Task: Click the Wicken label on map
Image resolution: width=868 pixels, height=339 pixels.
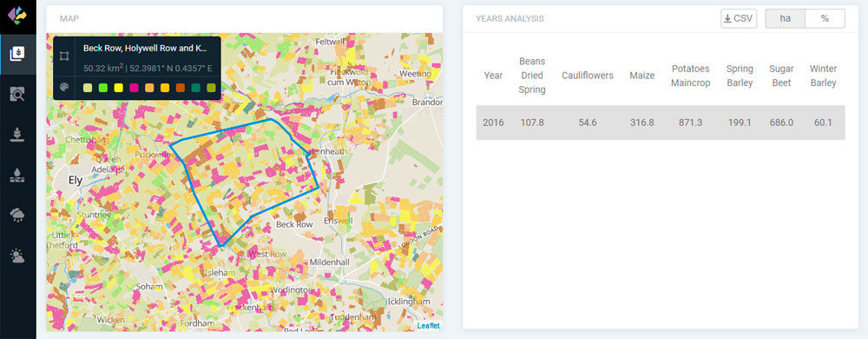Action: [111, 320]
